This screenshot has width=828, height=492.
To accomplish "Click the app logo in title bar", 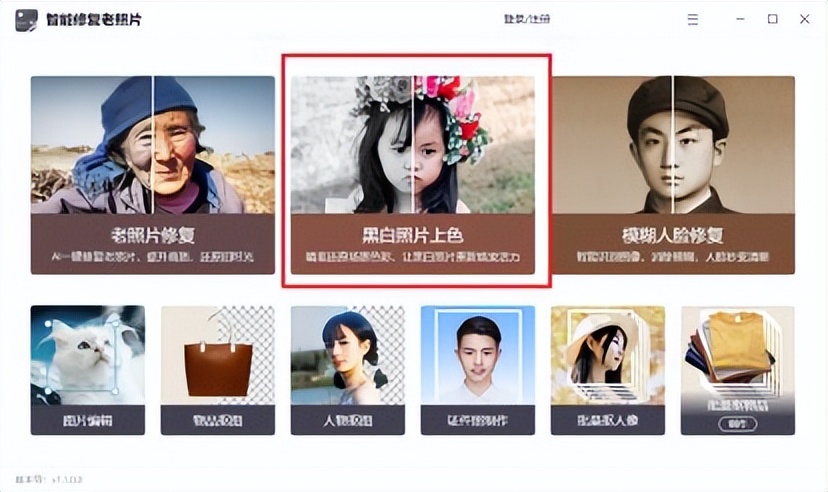I will [x=26, y=20].
